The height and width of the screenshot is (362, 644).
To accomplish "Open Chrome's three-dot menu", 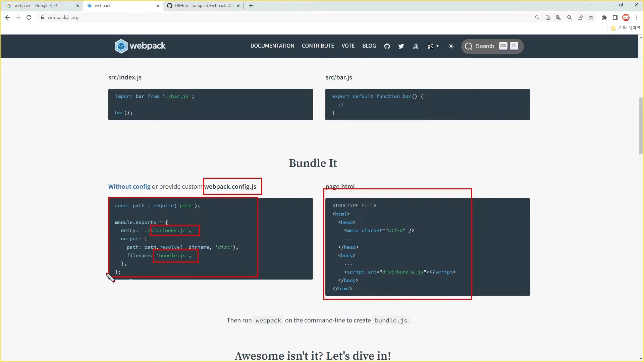I will pyautogui.click(x=637, y=17).
